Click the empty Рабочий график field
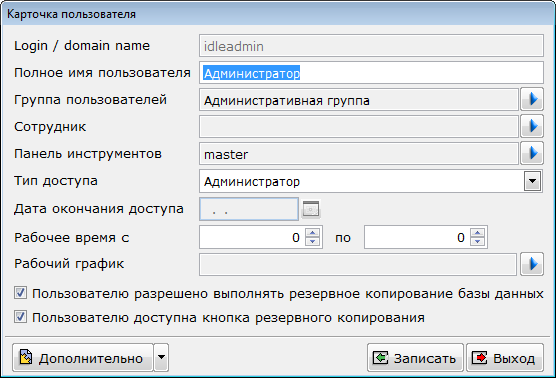The height and width of the screenshot is (378, 556). [x=358, y=264]
